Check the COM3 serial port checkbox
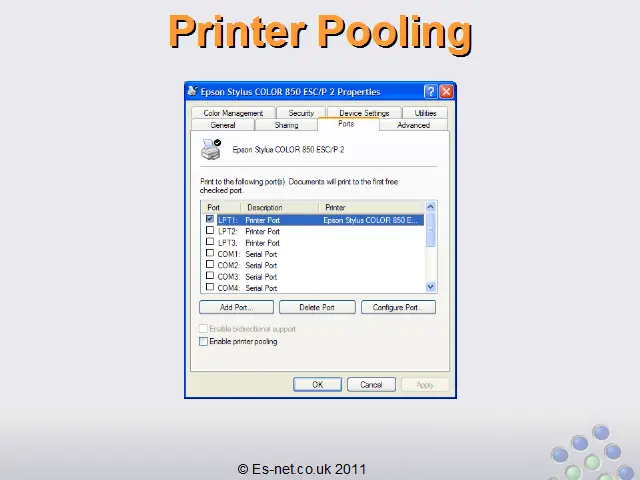This screenshot has height=480, width=640. (210, 276)
